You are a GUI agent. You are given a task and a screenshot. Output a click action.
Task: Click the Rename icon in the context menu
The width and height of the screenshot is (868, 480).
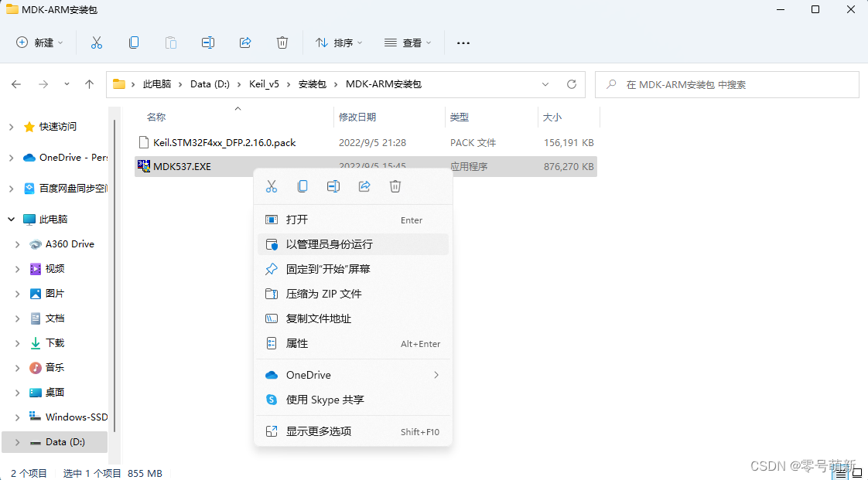point(333,186)
